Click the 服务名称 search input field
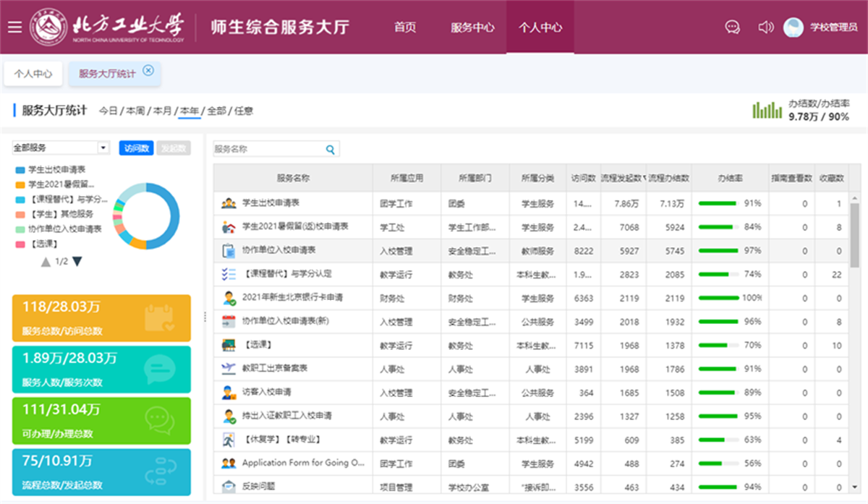The width and height of the screenshot is (868, 504). tap(268, 150)
